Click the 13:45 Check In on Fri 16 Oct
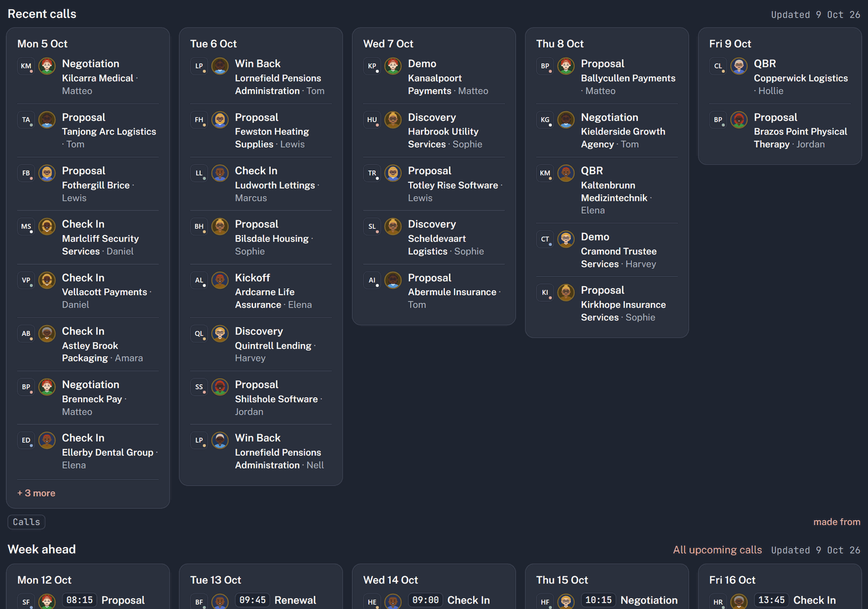Image resolution: width=868 pixels, height=609 pixels. pyautogui.click(x=780, y=600)
